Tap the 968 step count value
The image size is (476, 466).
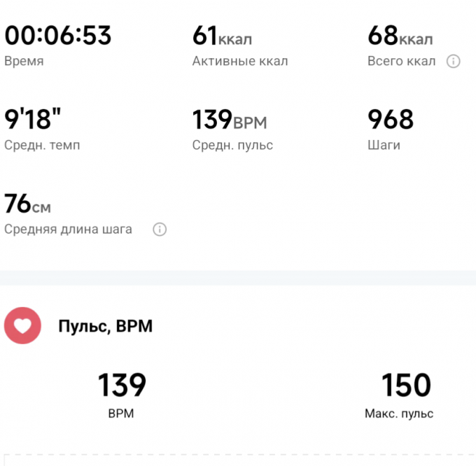point(391,120)
